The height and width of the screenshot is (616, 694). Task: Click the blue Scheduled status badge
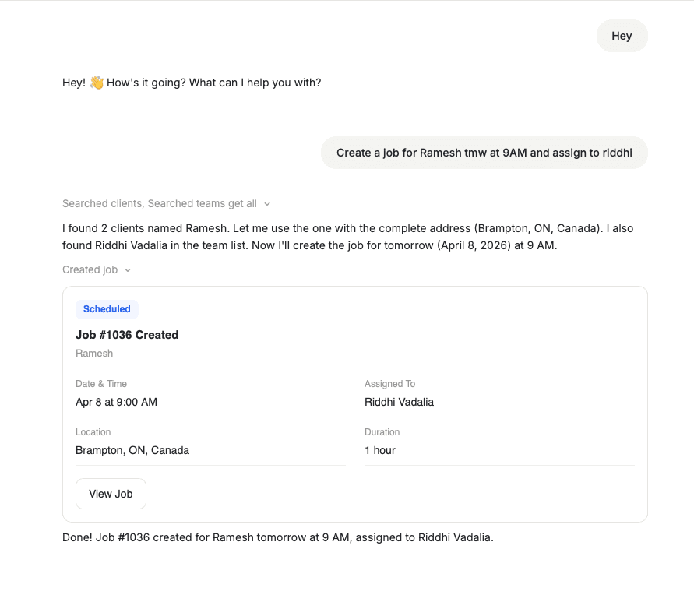point(107,309)
